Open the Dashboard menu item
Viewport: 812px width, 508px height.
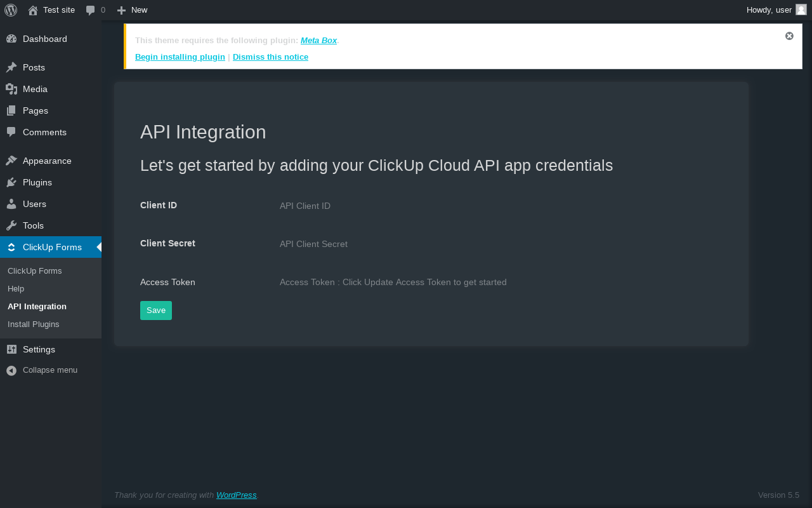pyautogui.click(x=51, y=39)
